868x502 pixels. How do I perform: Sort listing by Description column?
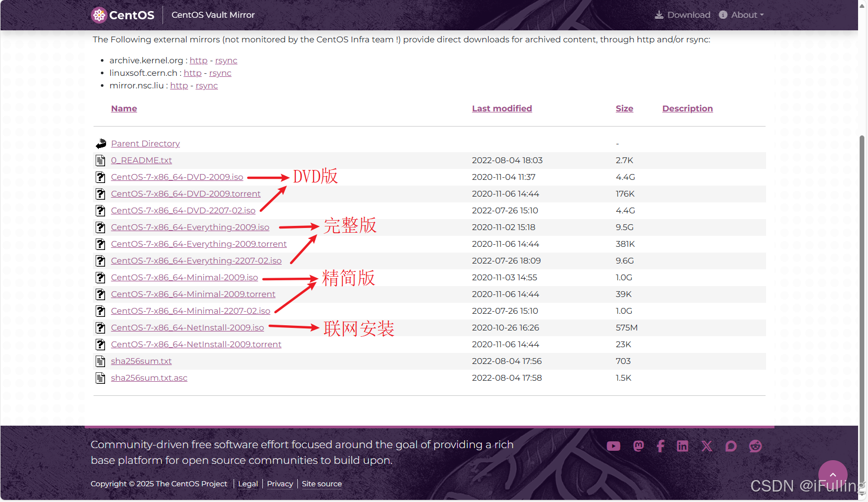(x=687, y=109)
